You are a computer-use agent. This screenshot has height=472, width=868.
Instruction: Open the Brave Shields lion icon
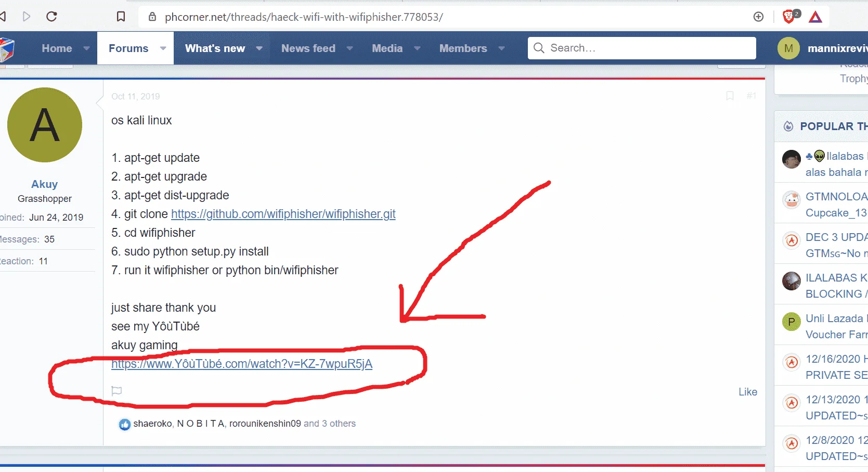point(789,17)
